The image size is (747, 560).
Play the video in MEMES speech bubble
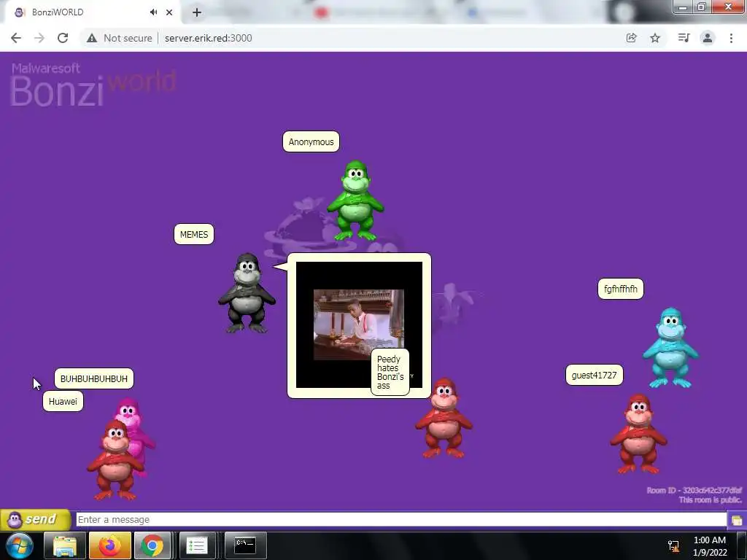(x=358, y=324)
